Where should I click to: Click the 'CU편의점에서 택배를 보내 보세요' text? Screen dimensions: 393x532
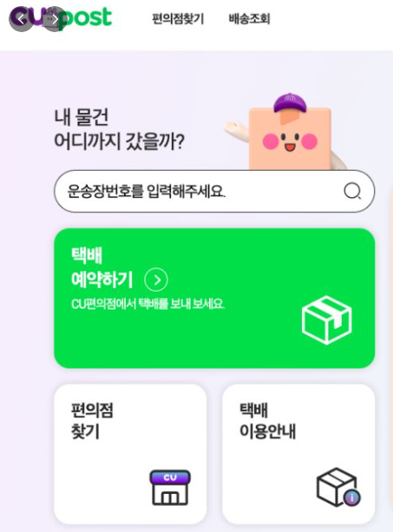pos(147,304)
